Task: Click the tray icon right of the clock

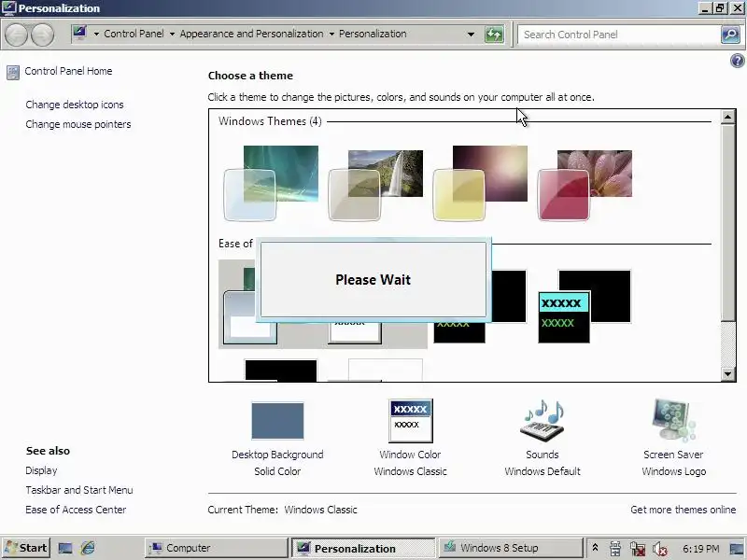Action: coord(736,549)
